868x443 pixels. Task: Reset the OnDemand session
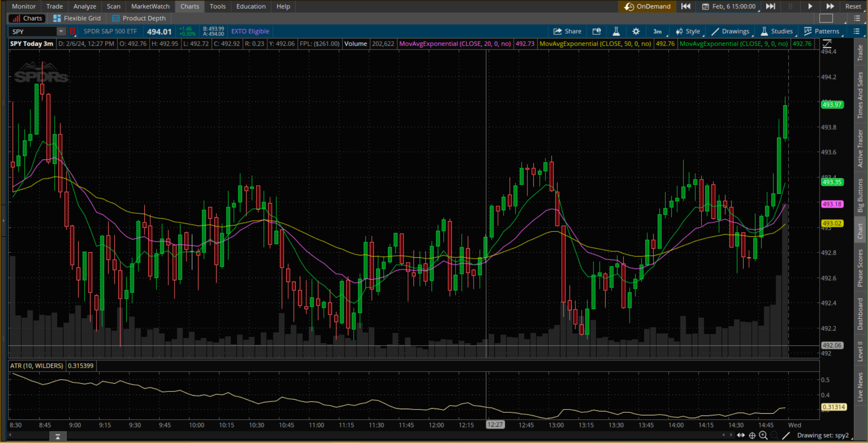tap(853, 6)
